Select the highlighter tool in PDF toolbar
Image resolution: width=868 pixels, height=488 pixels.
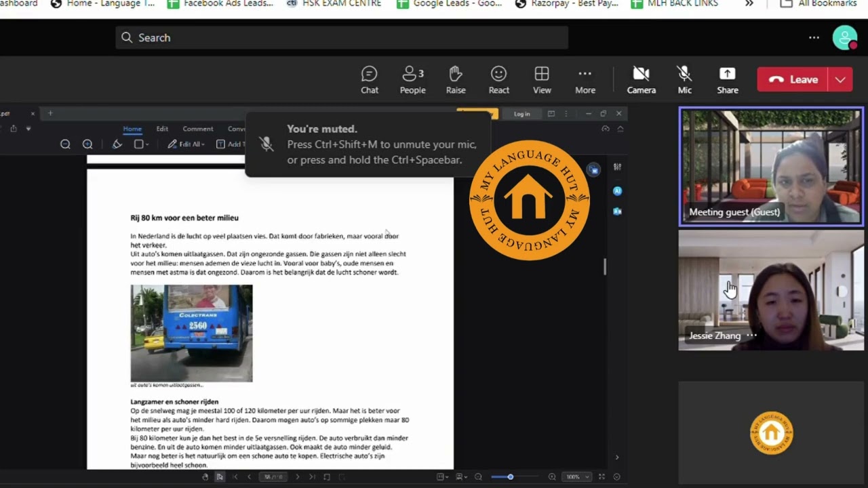(117, 144)
